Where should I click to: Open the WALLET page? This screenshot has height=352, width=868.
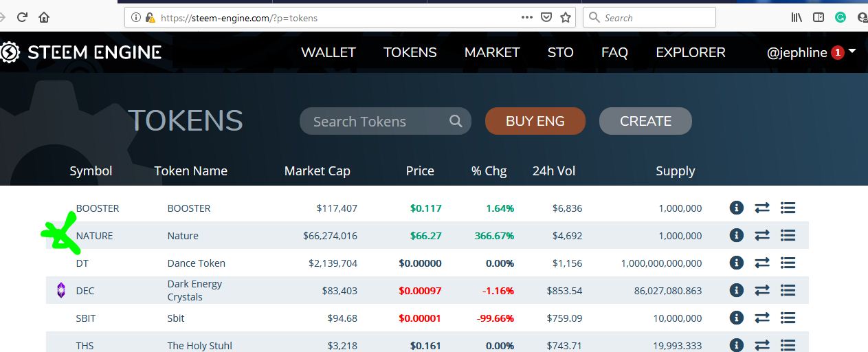coord(329,52)
